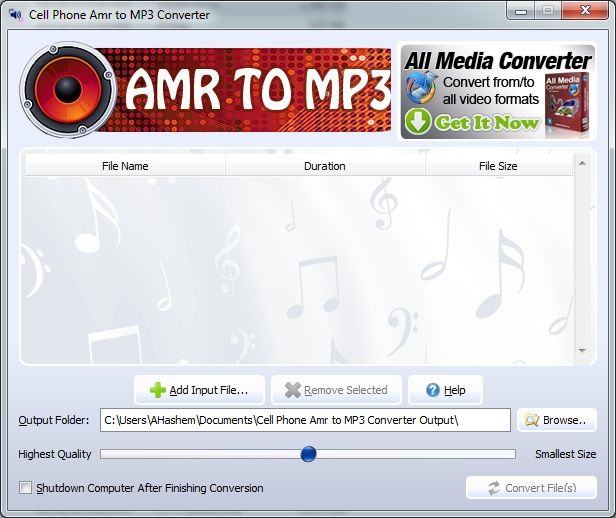
Task: Click the Output Folder label
Action: 54,420
